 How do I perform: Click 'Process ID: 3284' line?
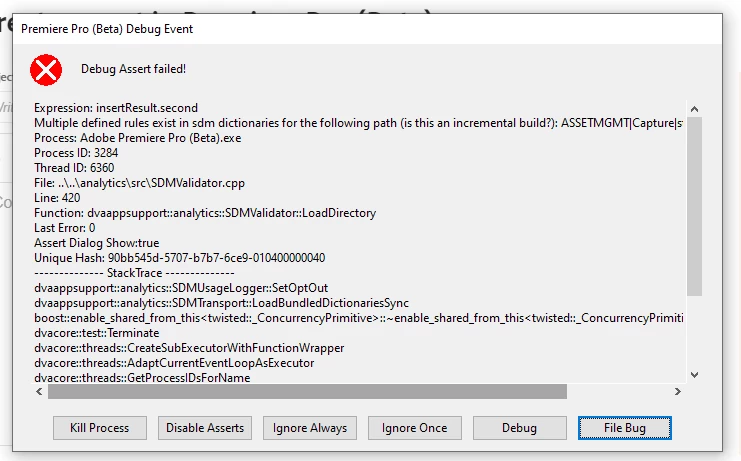[x=76, y=153]
